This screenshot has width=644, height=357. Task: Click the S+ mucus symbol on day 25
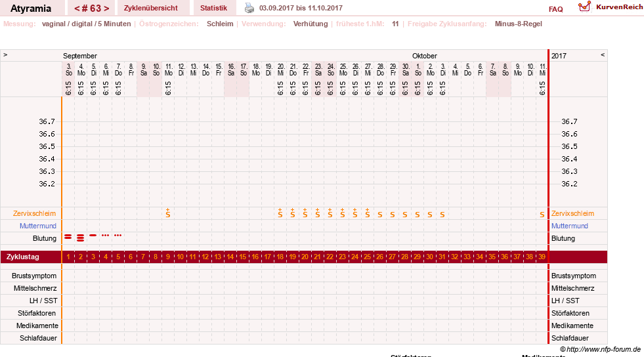coord(367,213)
